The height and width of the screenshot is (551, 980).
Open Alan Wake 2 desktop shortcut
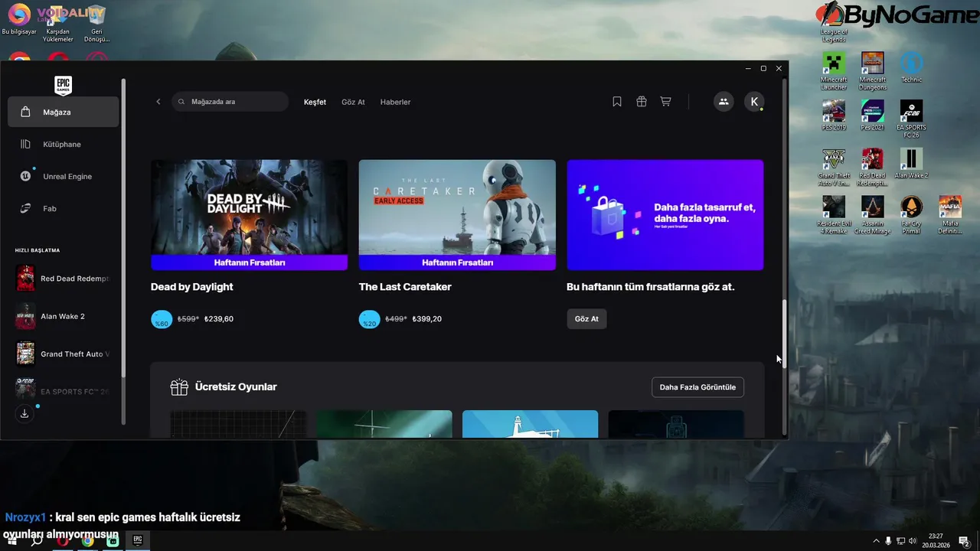pyautogui.click(x=911, y=163)
